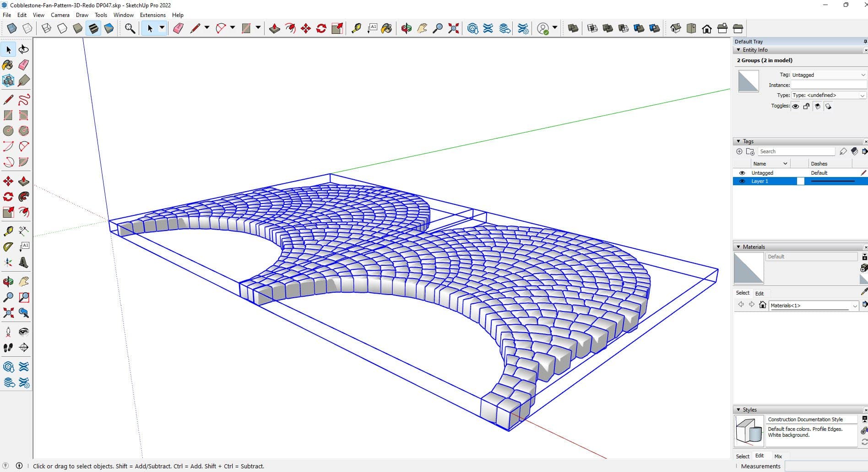Select the Eraser tool in left toolbar
Viewport: 868px width, 472px height.
click(24, 65)
